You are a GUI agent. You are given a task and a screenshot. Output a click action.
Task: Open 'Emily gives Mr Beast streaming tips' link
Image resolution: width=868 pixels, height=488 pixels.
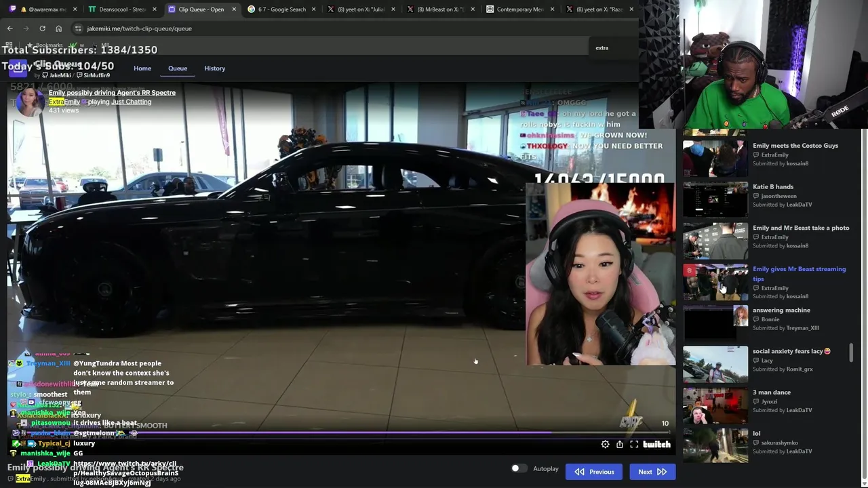[x=799, y=274]
